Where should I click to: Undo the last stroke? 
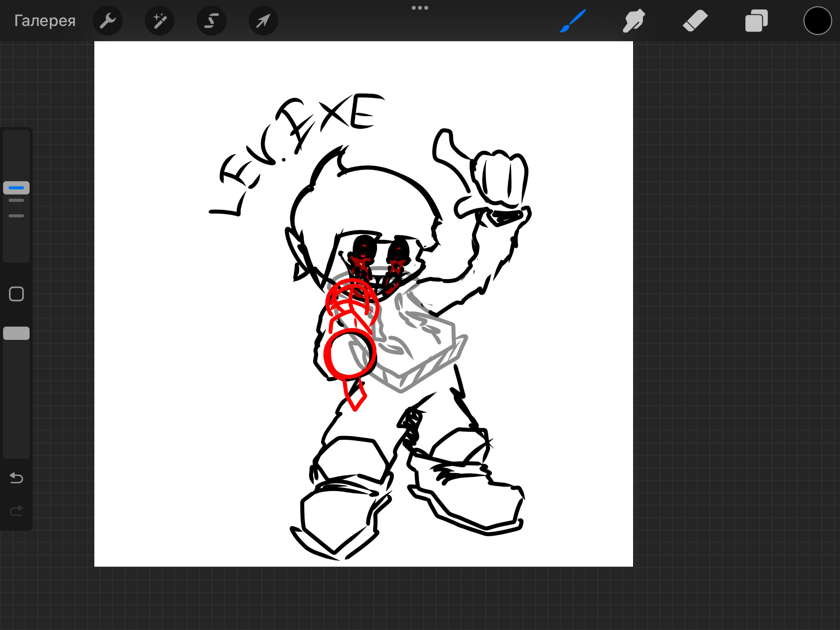pos(16,478)
